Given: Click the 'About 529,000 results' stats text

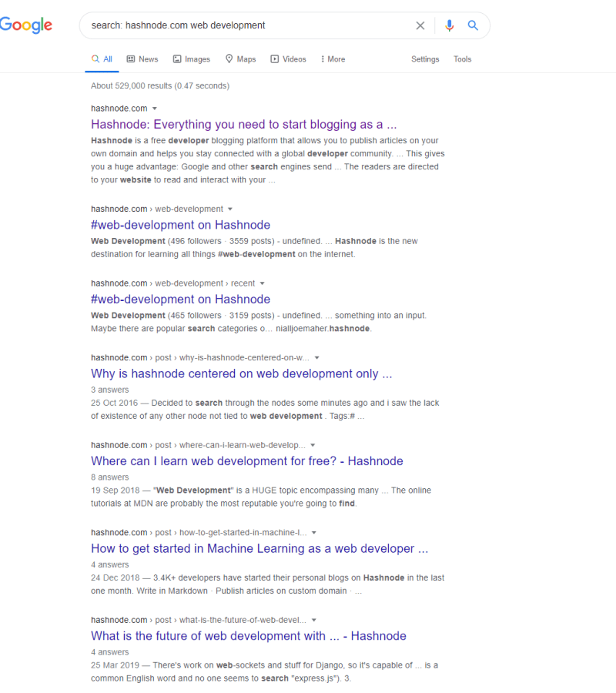Looking at the screenshot, I should click(160, 85).
